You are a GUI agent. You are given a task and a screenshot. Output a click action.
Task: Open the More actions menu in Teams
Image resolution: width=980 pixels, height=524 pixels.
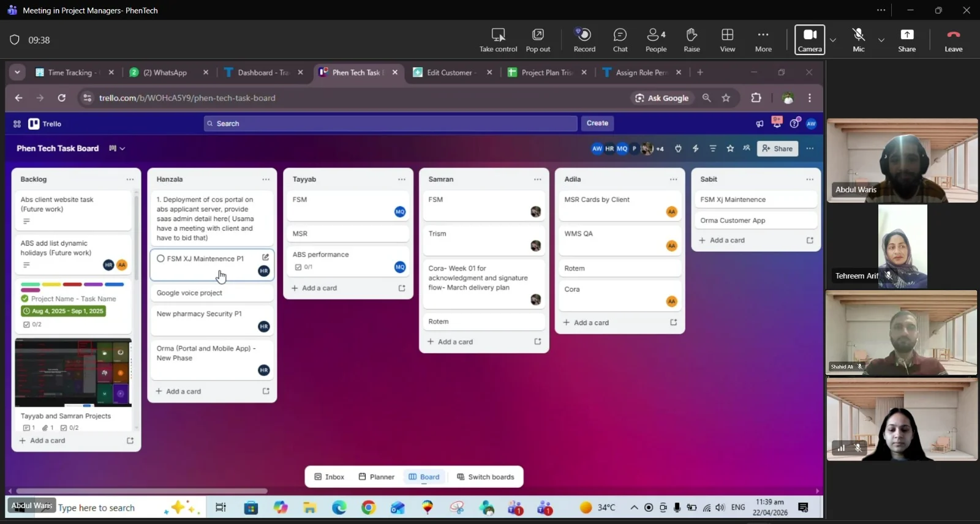[763, 40]
